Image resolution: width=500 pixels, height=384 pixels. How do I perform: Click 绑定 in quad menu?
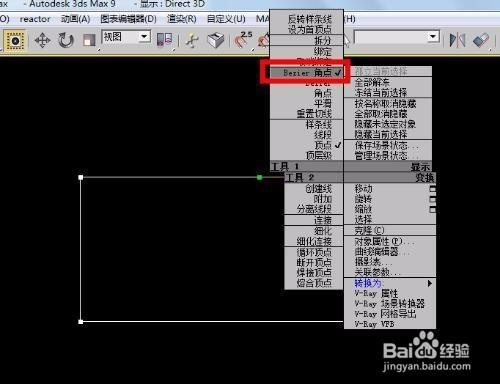323,52
